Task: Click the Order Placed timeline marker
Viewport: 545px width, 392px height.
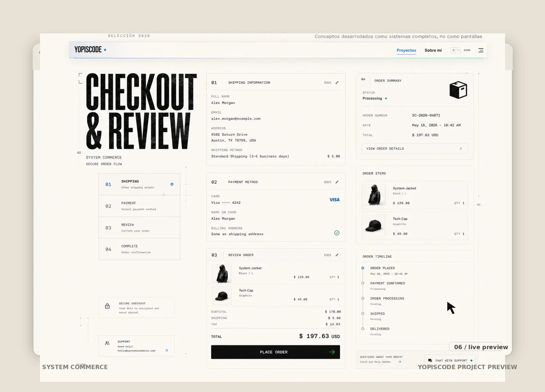Action: point(363,268)
